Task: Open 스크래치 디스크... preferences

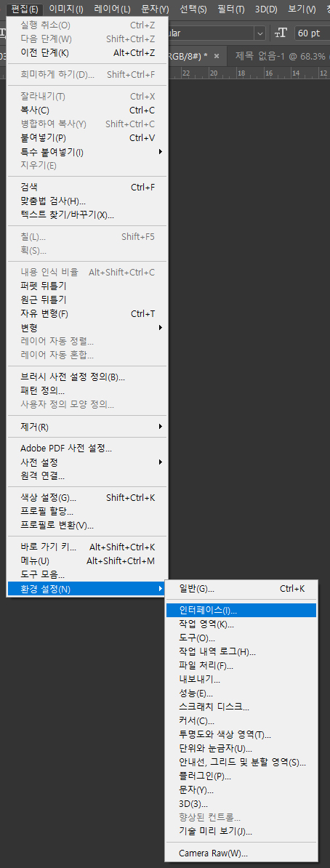Action: coord(241,707)
